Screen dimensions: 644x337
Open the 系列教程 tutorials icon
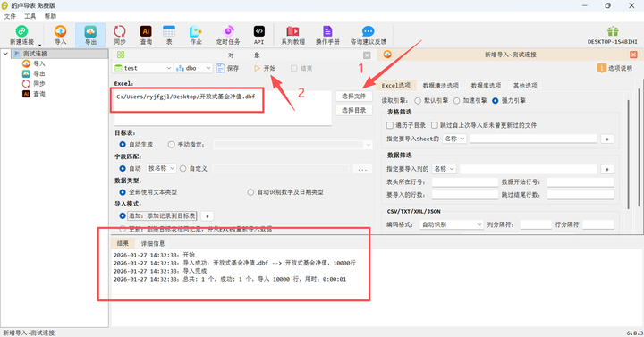292,31
